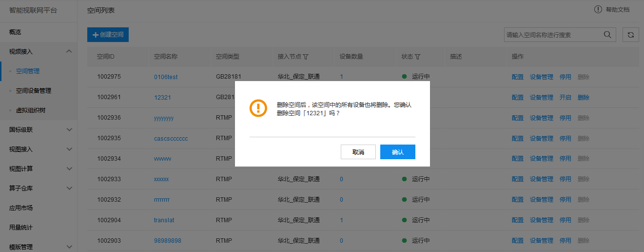
Task: Click the 状态 column filter icon
Action: click(x=418, y=57)
